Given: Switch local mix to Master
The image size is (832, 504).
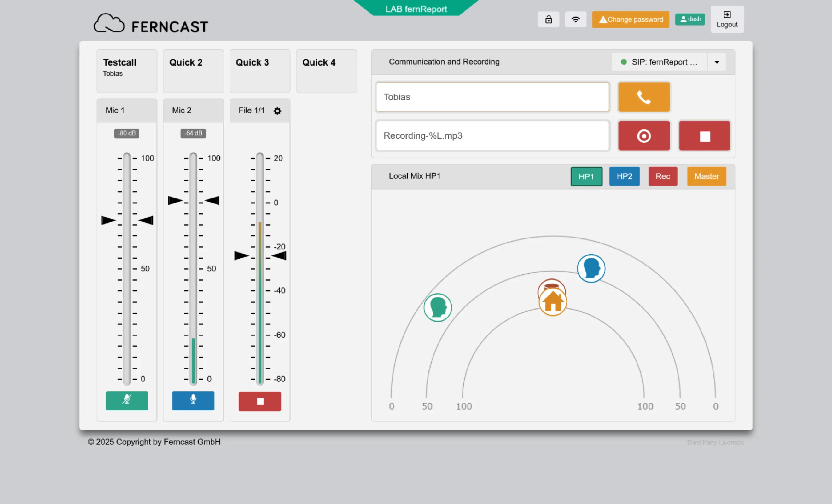Looking at the screenshot, I should [x=707, y=176].
